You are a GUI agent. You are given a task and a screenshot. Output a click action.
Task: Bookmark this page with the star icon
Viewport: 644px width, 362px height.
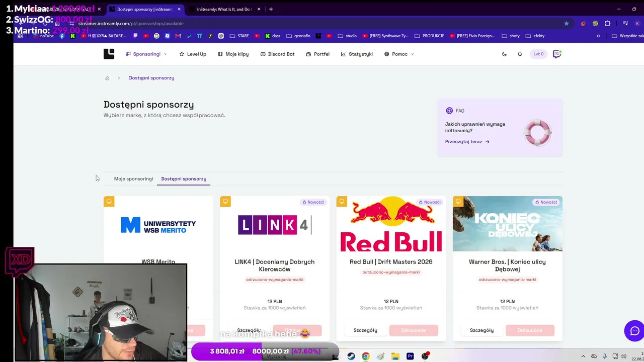click(567, 24)
